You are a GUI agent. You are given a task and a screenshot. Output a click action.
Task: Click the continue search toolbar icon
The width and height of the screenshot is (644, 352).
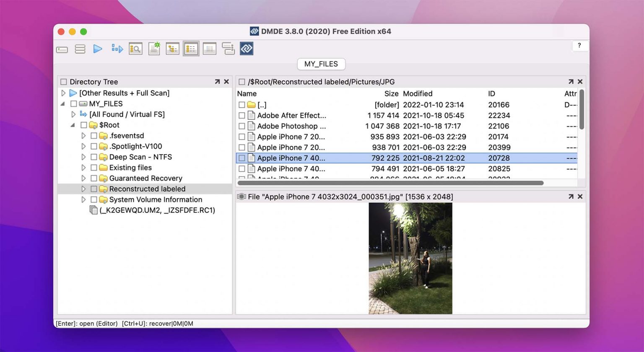click(x=117, y=49)
